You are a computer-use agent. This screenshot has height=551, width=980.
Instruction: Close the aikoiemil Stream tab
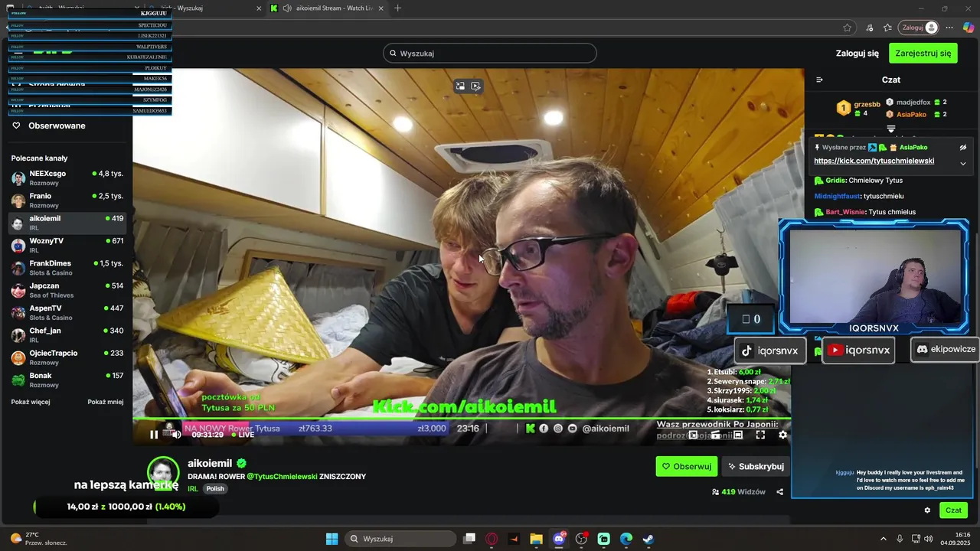click(x=381, y=8)
